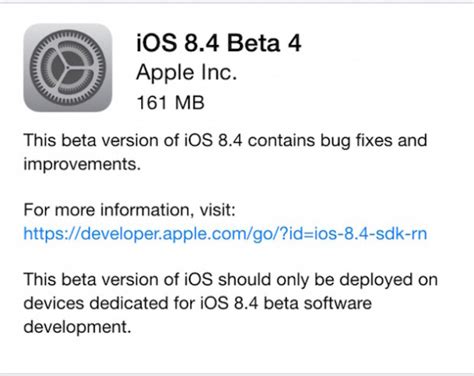Click the Settings gear icon
This screenshot has width=474, height=376.
(x=68, y=68)
